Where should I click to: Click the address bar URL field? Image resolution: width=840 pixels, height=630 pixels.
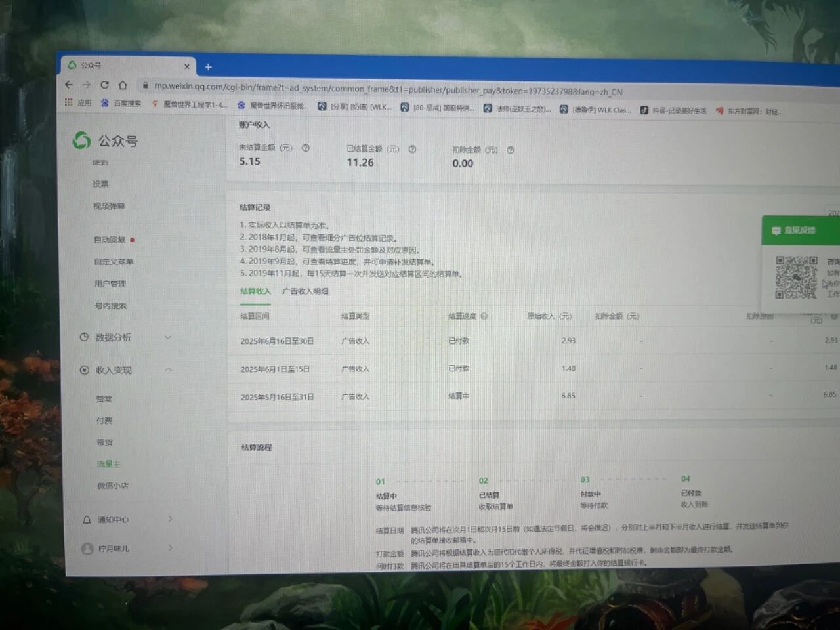click(x=387, y=89)
